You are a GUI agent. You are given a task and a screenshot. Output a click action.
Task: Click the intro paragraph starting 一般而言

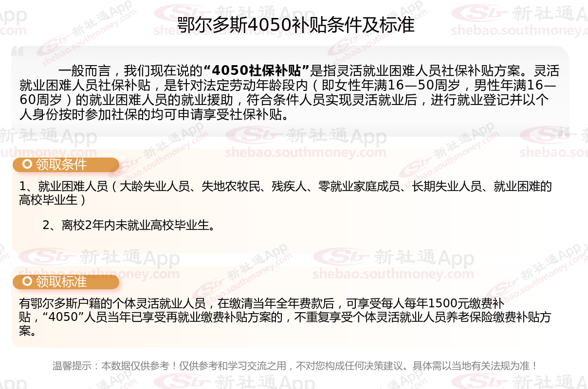coord(289,92)
